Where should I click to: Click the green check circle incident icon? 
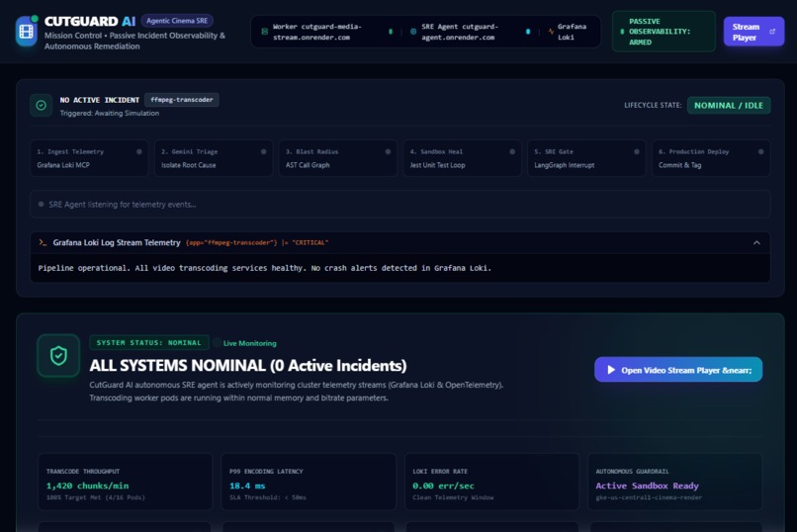pos(42,105)
